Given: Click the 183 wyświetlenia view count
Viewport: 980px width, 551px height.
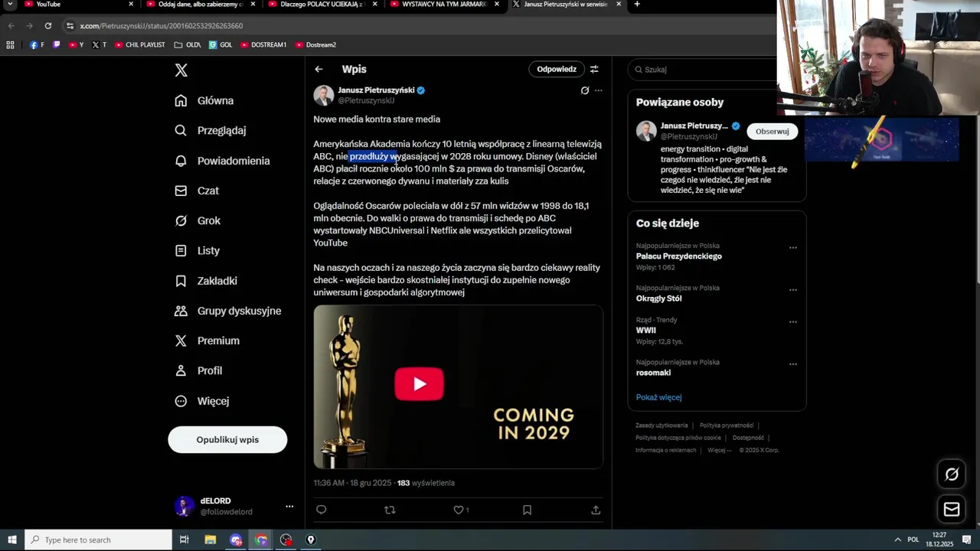Looking at the screenshot, I should point(426,483).
